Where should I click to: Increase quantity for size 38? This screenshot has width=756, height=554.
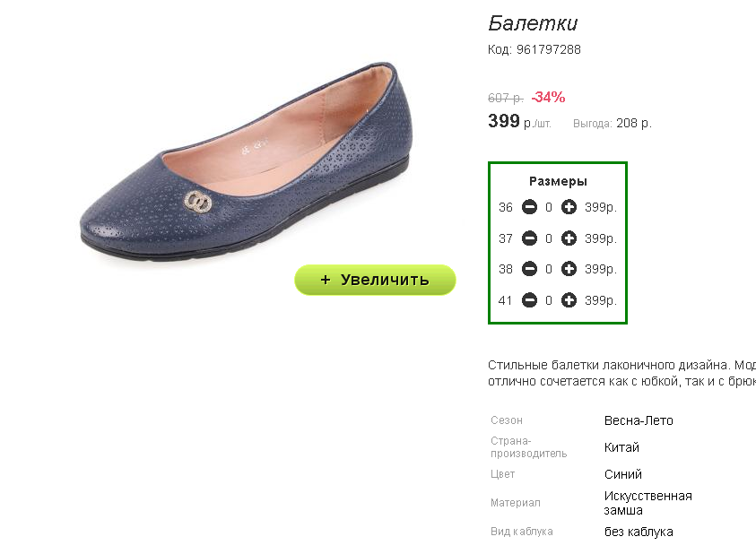coord(569,269)
